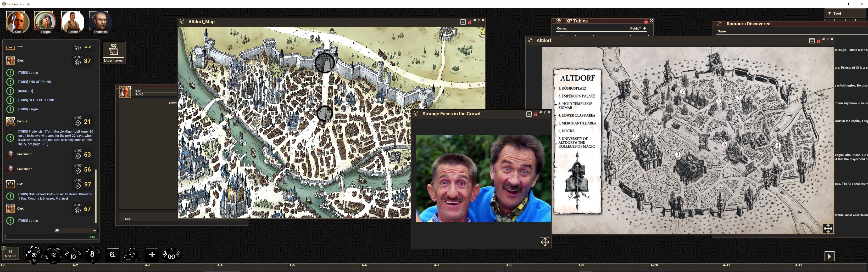
Task: Toggle lock on Strange Faces in the Crowd
Action: click(x=535, y=114)
